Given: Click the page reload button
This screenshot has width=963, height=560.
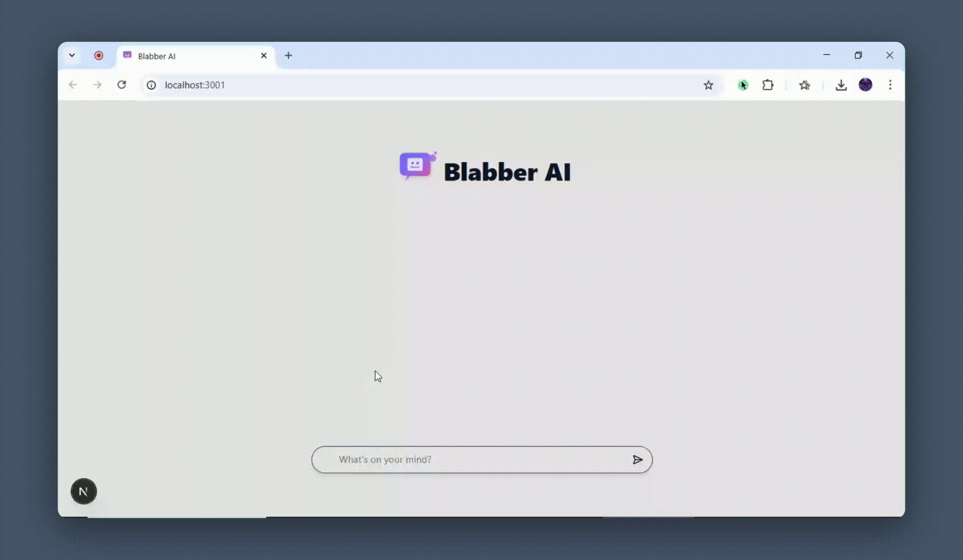Looking at the screenshot, I should coord(122,85).
